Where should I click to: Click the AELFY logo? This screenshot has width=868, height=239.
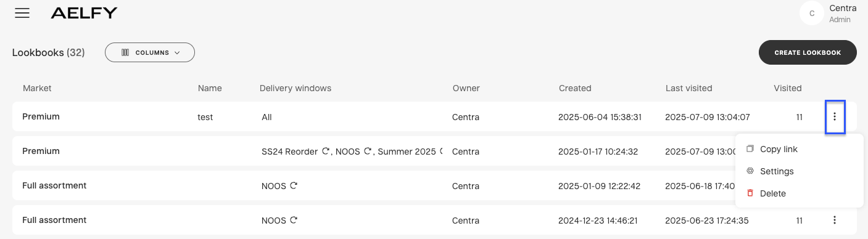point(84,13)
